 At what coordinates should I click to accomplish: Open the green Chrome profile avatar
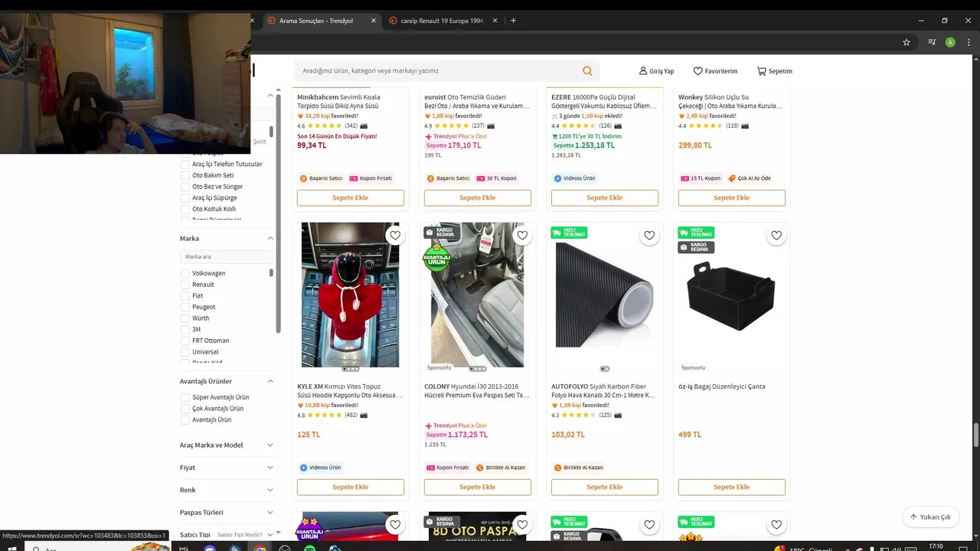(x=950, y=42)
